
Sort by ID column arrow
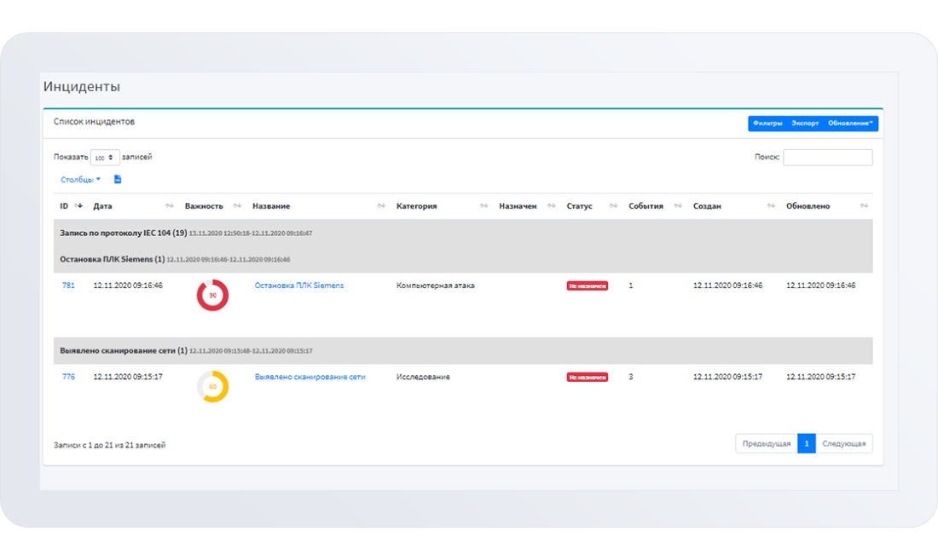tap(78, 205)
